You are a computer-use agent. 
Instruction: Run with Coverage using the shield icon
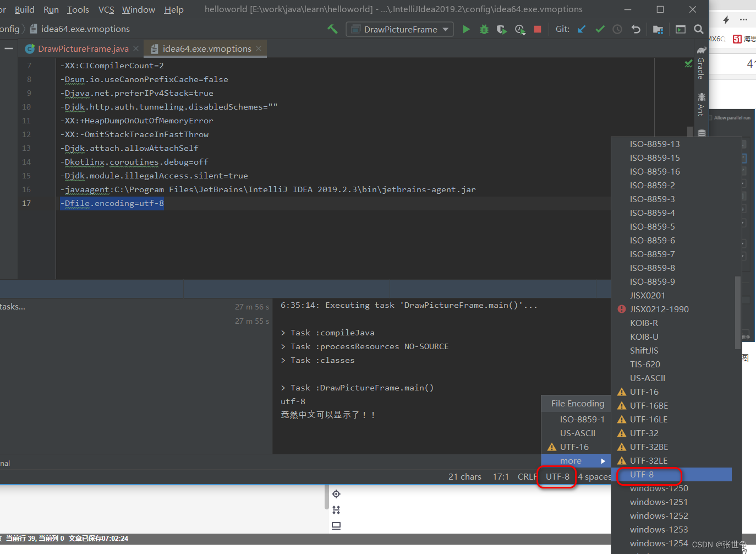tap(501, 29)
